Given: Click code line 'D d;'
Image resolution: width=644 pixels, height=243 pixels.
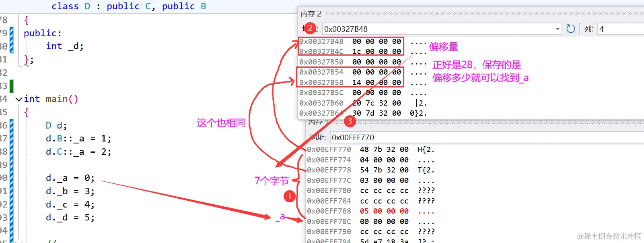Looking at the screenshot, I should pos(56,125).
